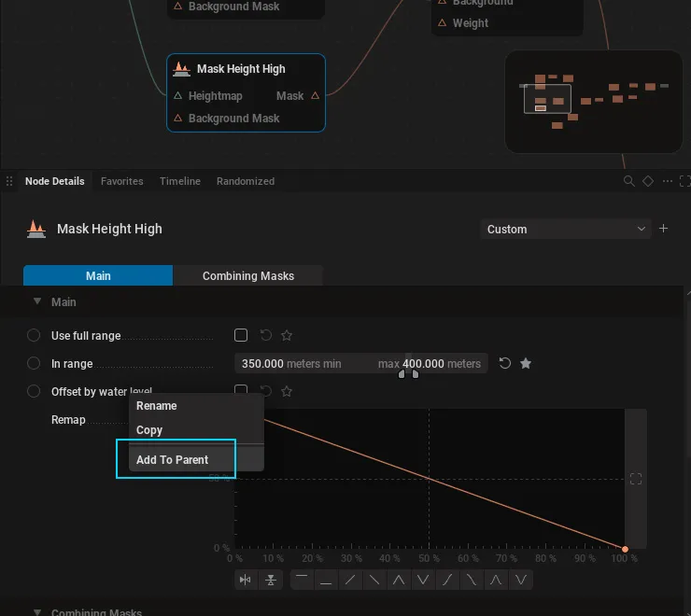Add a new preset with the plus icon
691x616 pixels.
663,229
